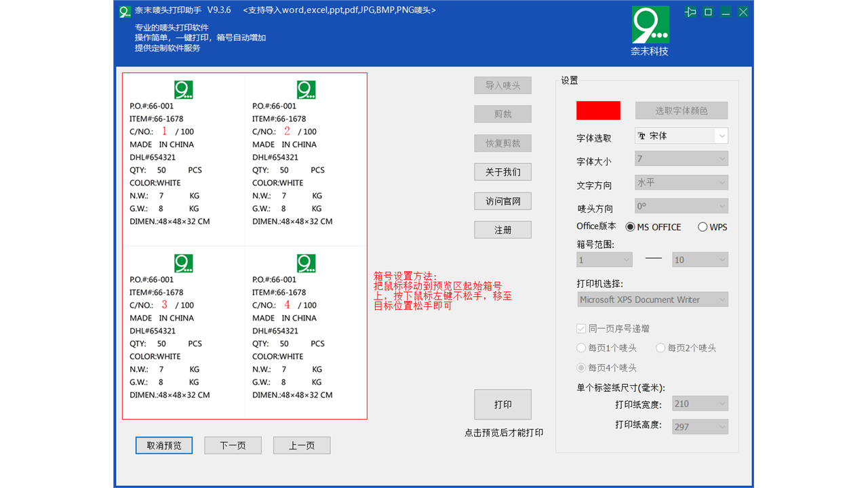Click 选取字体颜色 button
Image resolution: width=868 pixels, height=488 pixels.
pyautogui.click(x=682, y=110)
